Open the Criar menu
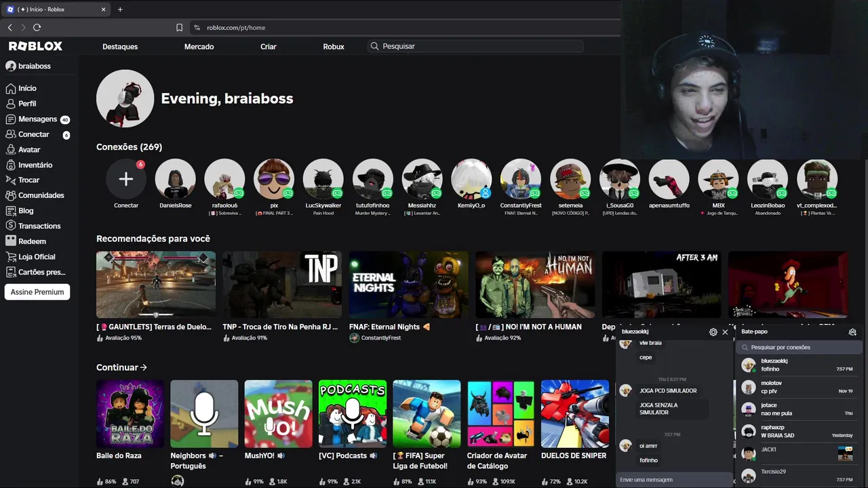 269,47
